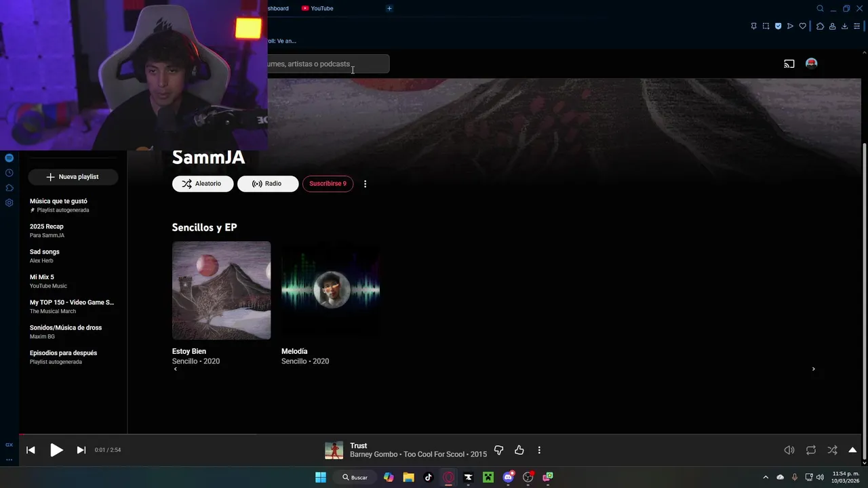868x488 pixels.
Task: Open Minecraft creeper icon on taskbar
Action: click(488, 477)
